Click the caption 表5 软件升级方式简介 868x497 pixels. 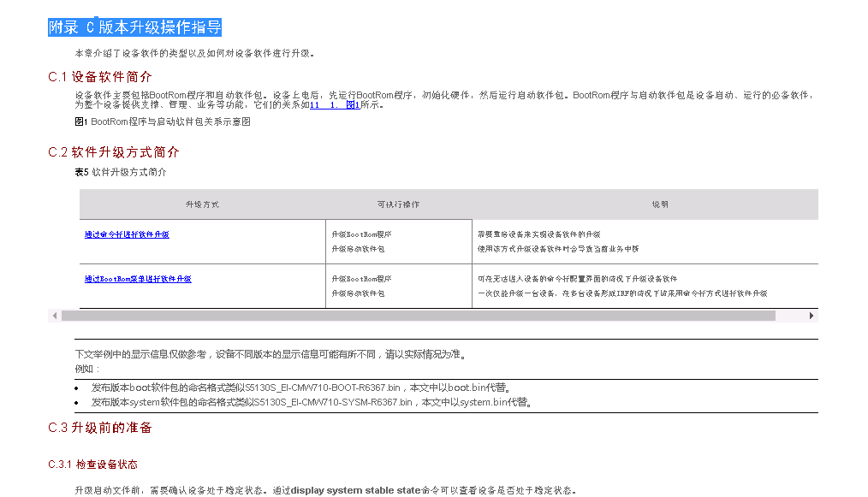tap(121, 172)
